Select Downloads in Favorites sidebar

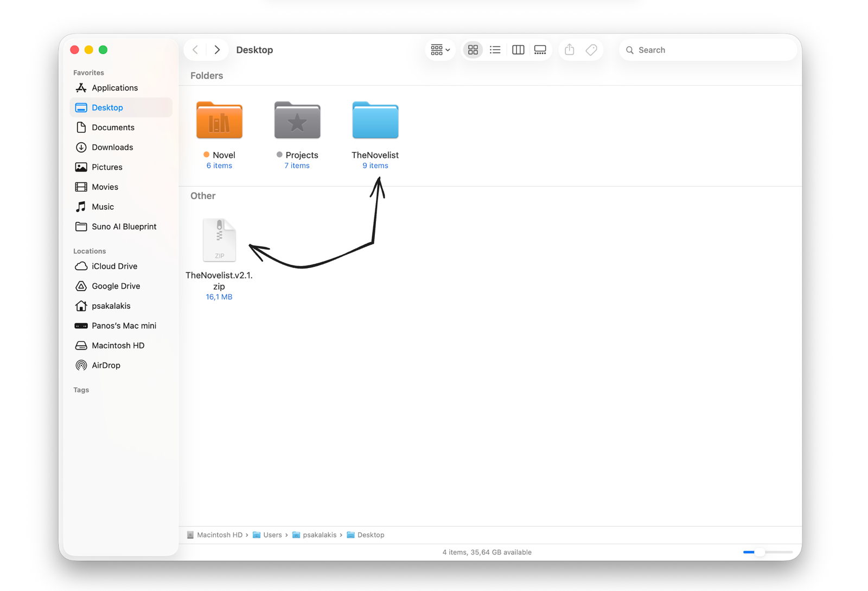click(112, 147)
